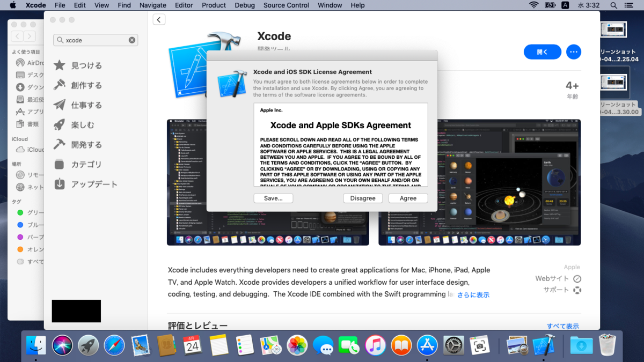Select 開発する in App Store sidebar

tap(78, 145)
